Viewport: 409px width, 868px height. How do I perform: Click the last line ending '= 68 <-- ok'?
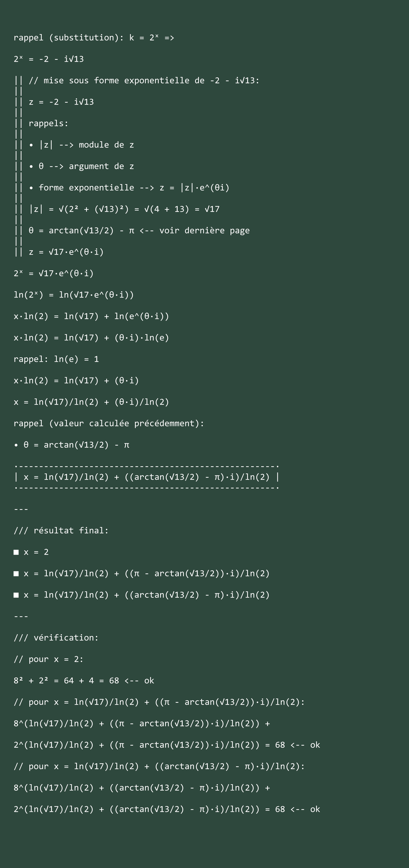(x=167, y=809)
